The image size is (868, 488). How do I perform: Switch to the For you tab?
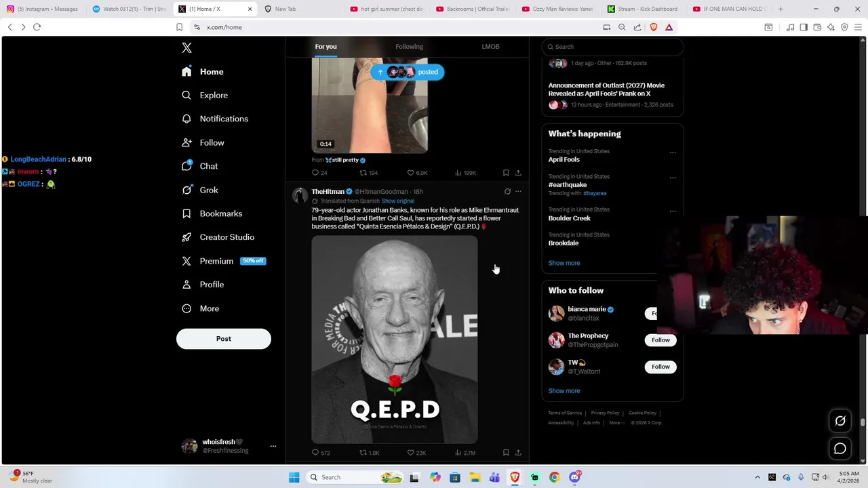click(x=325, y=47)
